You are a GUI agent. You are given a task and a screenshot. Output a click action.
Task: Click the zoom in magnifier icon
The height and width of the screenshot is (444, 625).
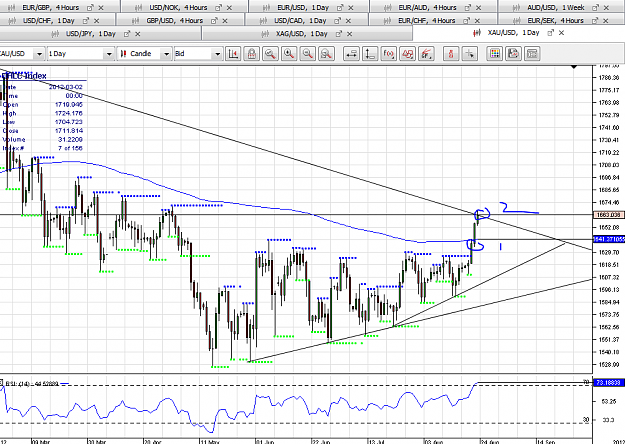coord(289,53)
